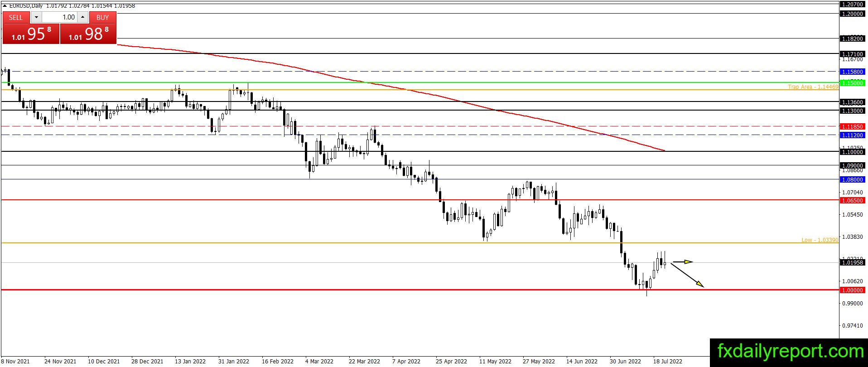The width and height of the screenshot is (868, 367).
Task: Select the buy price 1.01988 tile
Action: (x=88, y=34)
